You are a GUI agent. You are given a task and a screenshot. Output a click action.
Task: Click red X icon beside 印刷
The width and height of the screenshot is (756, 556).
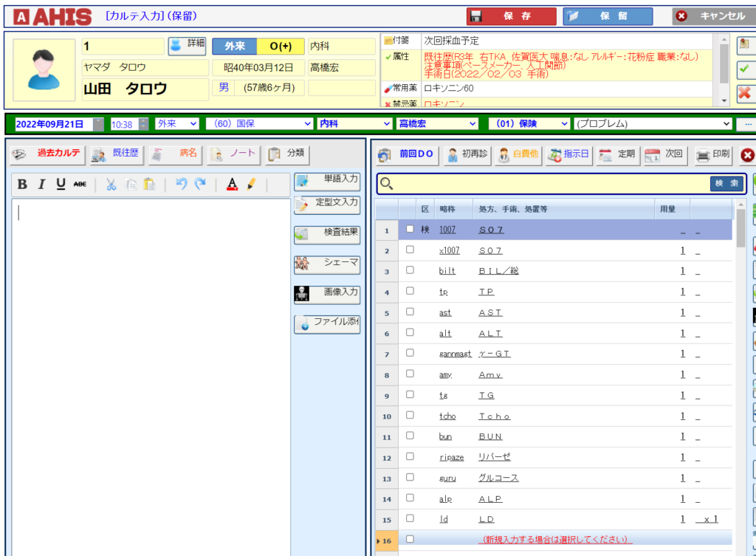(747, 155)
